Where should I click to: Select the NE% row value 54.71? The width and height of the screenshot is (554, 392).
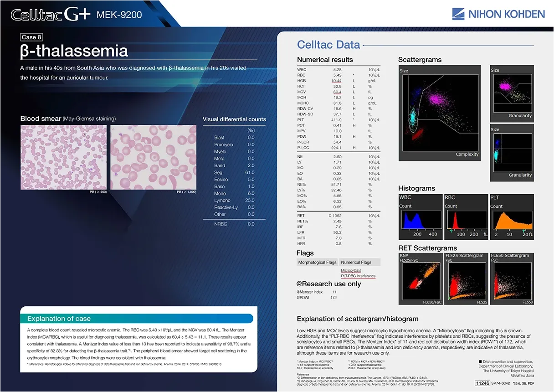(x=336, y=184)
